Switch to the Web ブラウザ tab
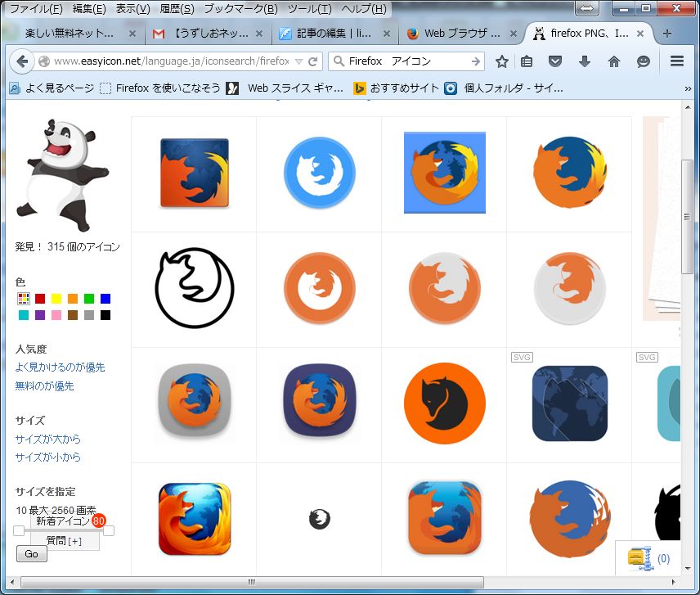 coord(461,34)
